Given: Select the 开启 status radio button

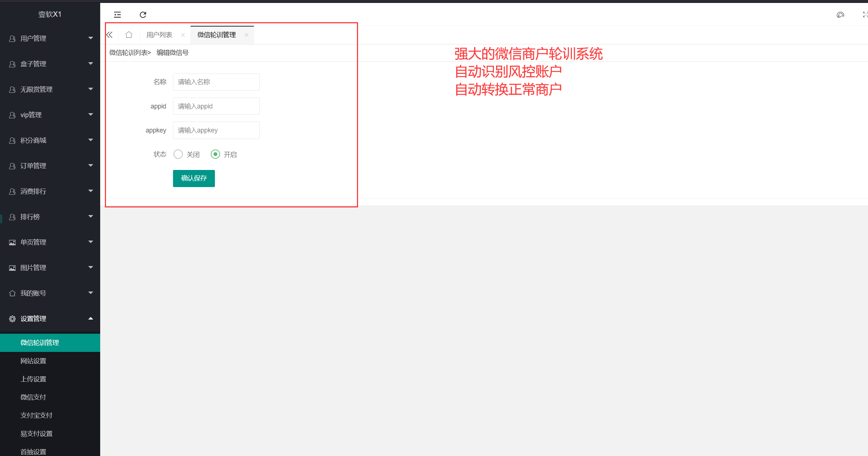Looking at the screenshot, I should tap(216, 154).
